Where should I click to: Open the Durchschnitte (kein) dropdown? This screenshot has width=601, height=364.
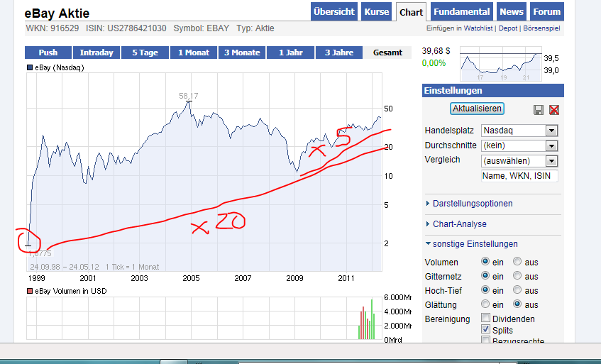(x=519, y=145)
